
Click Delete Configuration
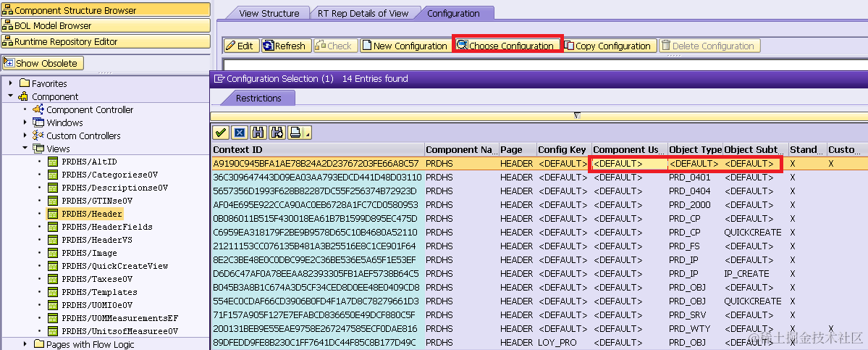[709, 46]
